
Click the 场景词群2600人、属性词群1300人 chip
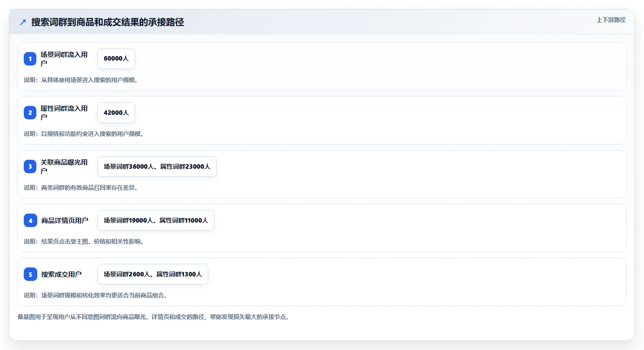click(153, 274)
